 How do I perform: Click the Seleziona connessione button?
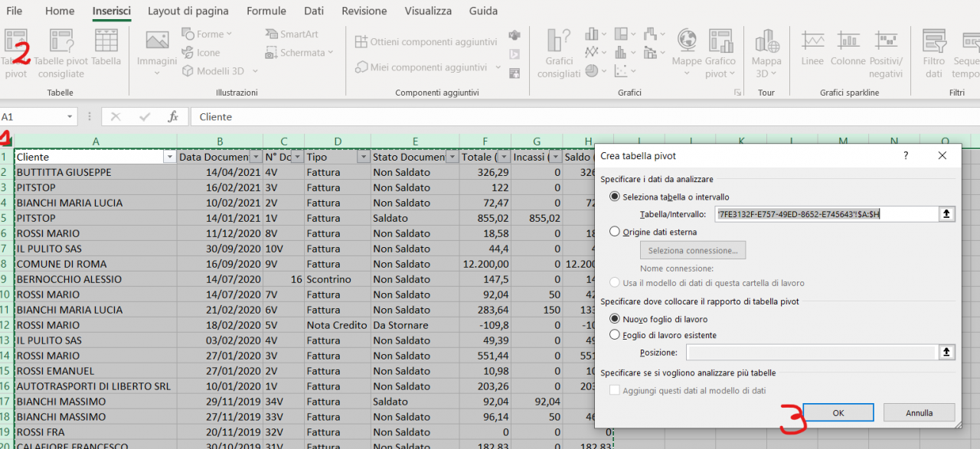[x=693, y=250]
